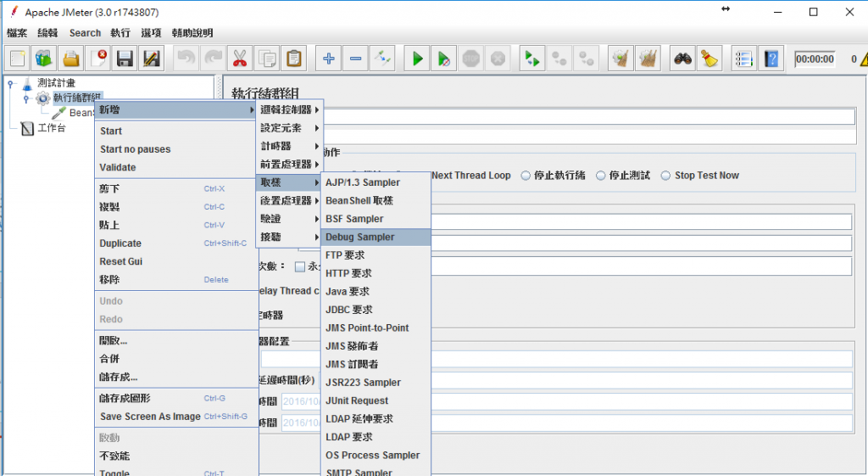Open the Search menu
This screenshot has width=868, height=476.
[x=86, y=33]
